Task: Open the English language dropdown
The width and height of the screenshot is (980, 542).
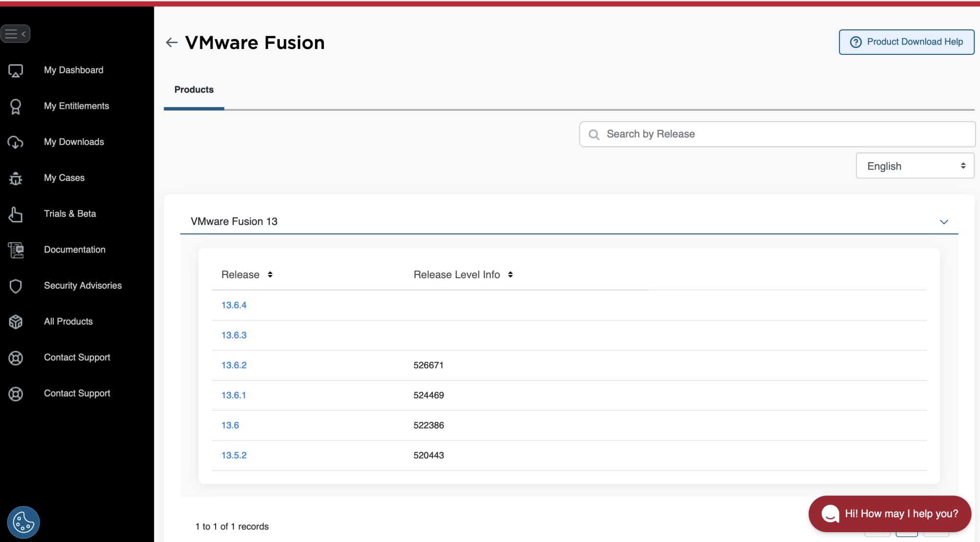Action: [914, 166]
